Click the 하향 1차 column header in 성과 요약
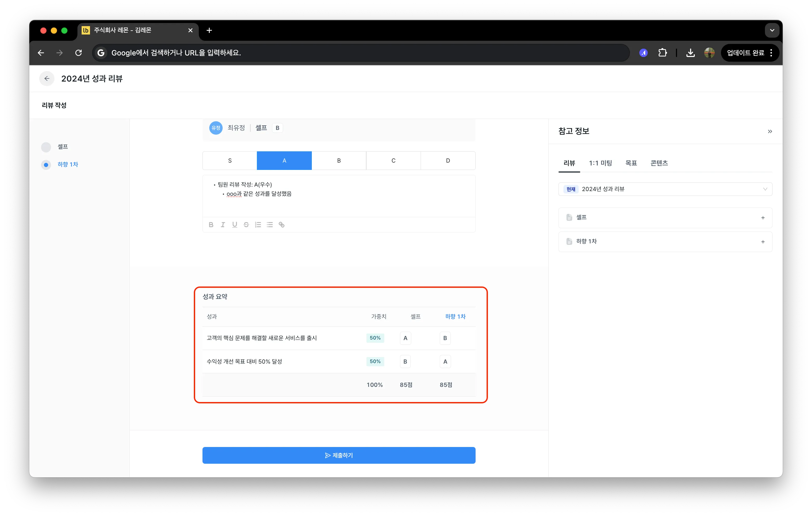812x516 pixels. point(455,317)
